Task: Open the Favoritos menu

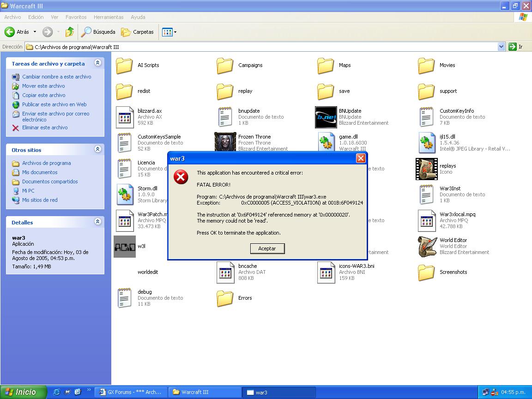Action: [x=76, y=17]
